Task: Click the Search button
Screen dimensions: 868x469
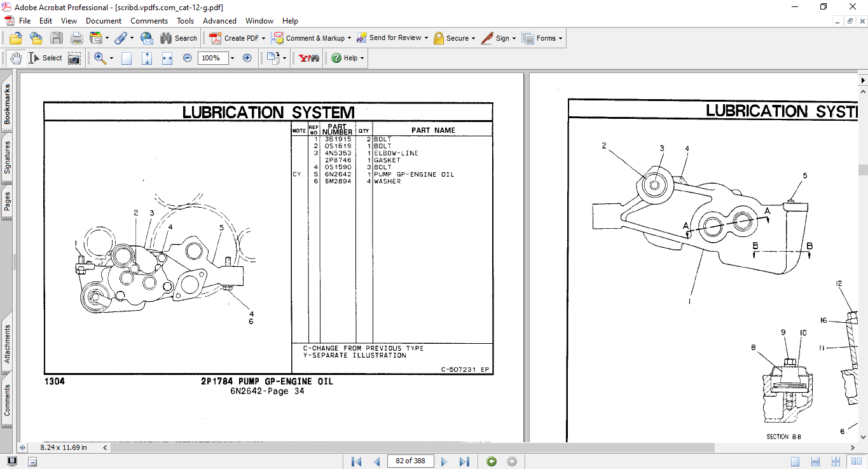Action: point(179,38)
